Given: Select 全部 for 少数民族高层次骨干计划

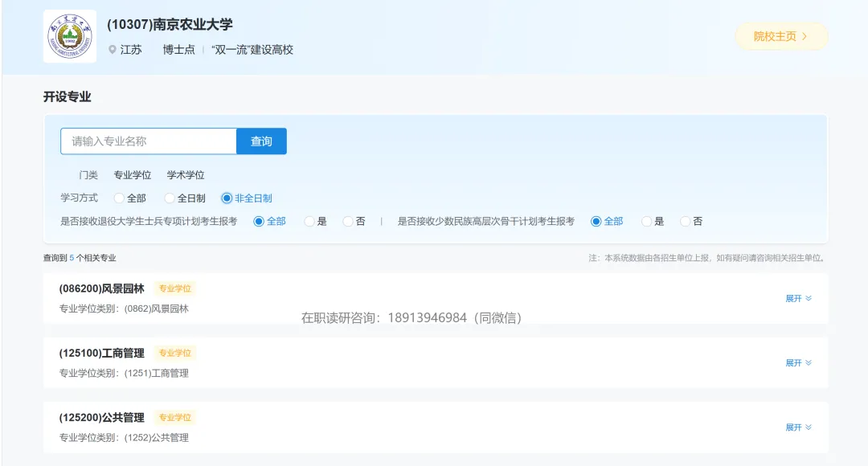Looking at the screenshot, I should 607,222.
